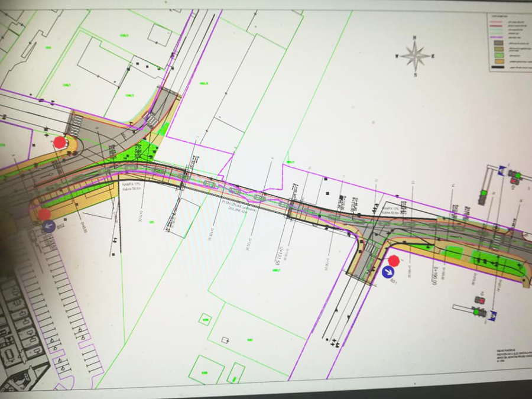Click the red stop sign at the right junction

point(394,261)
